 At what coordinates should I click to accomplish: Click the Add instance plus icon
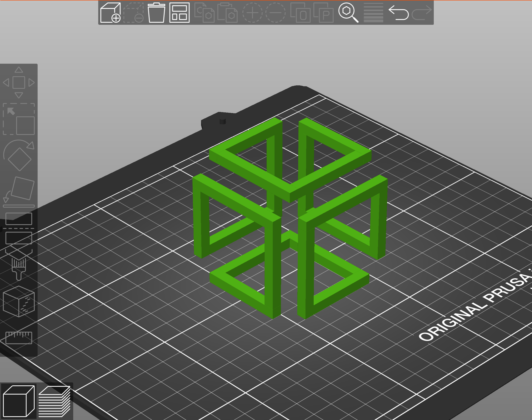click(253, 13)
